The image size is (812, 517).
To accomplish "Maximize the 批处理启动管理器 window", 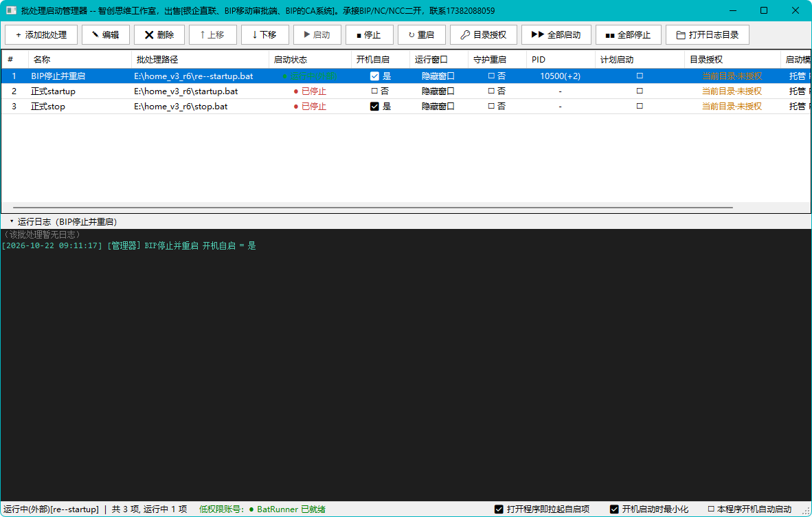I will [764, 10].
